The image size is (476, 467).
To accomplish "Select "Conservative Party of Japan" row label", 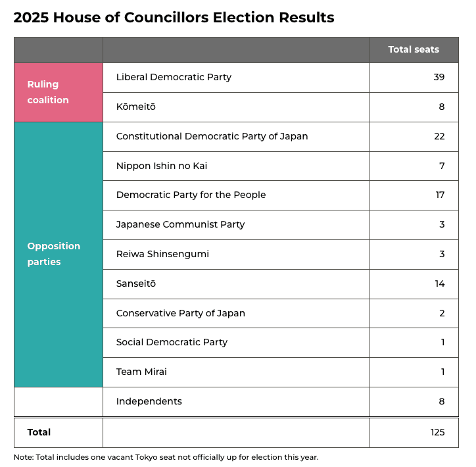I will click(x=180, y=313).
